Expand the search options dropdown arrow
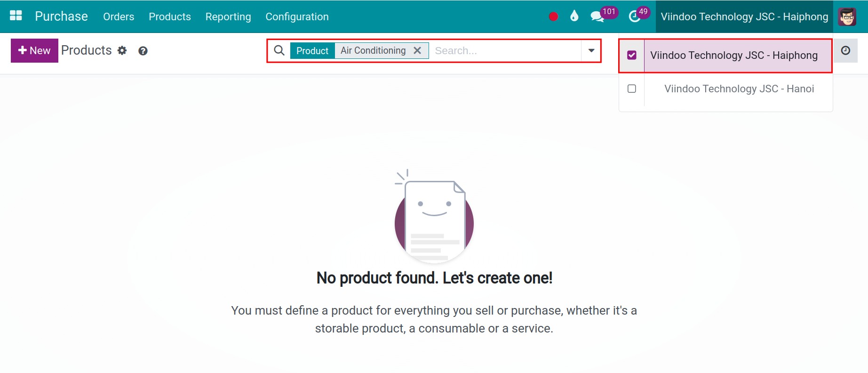The width and height of the screenshot is (868, 373). point(591,50)
